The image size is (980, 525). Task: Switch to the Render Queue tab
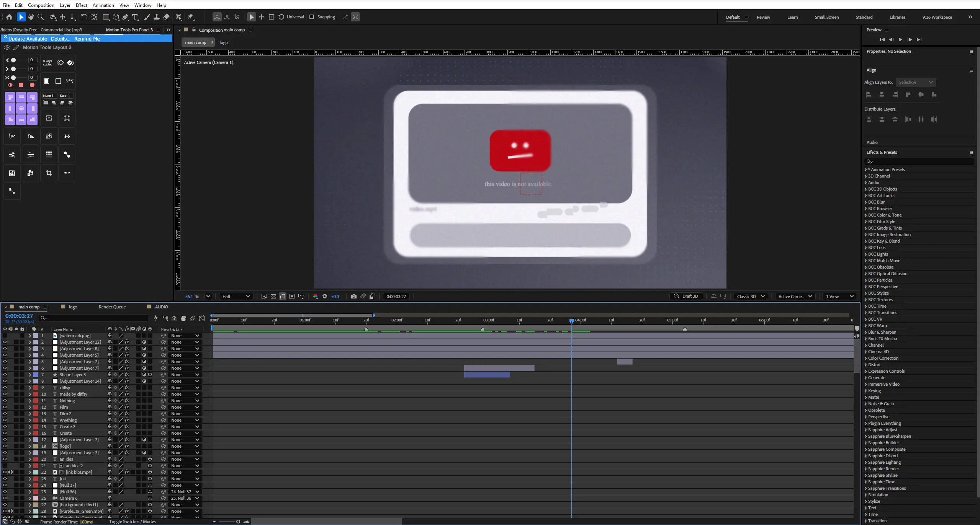point(112,307)
